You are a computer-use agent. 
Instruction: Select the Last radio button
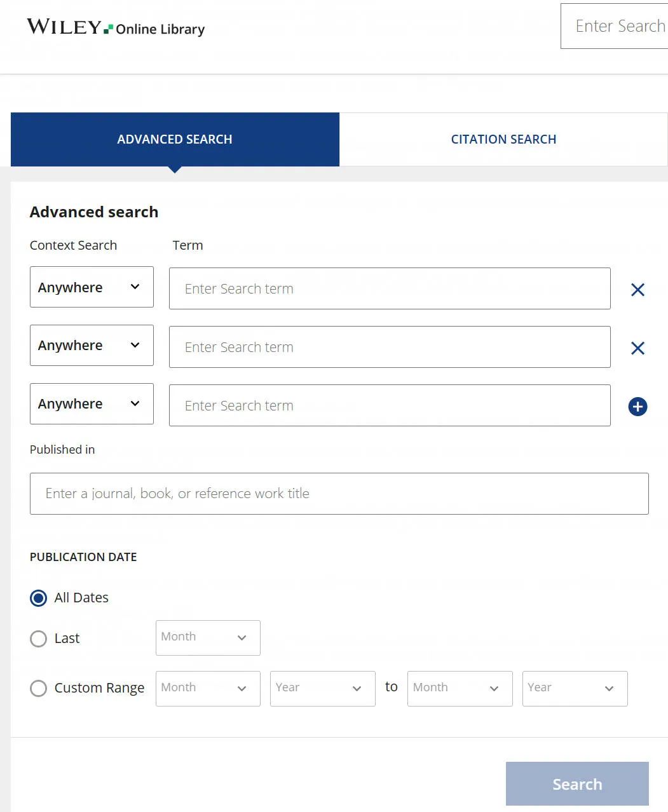click(x=39, y=639)
